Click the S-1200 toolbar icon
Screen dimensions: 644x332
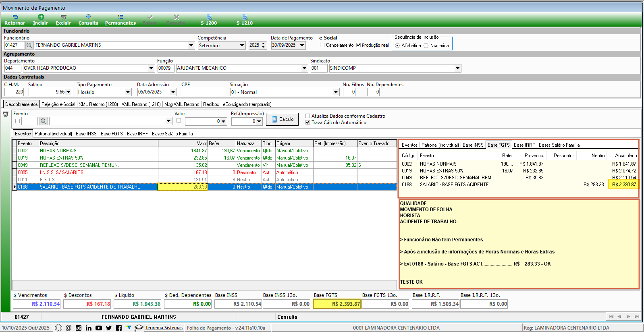(209, 17)
